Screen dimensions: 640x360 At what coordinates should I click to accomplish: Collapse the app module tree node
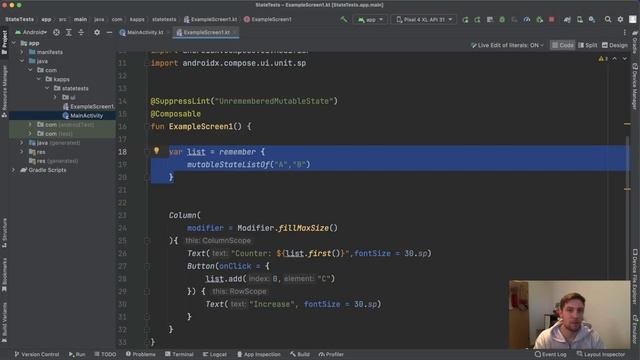point(14,43)
